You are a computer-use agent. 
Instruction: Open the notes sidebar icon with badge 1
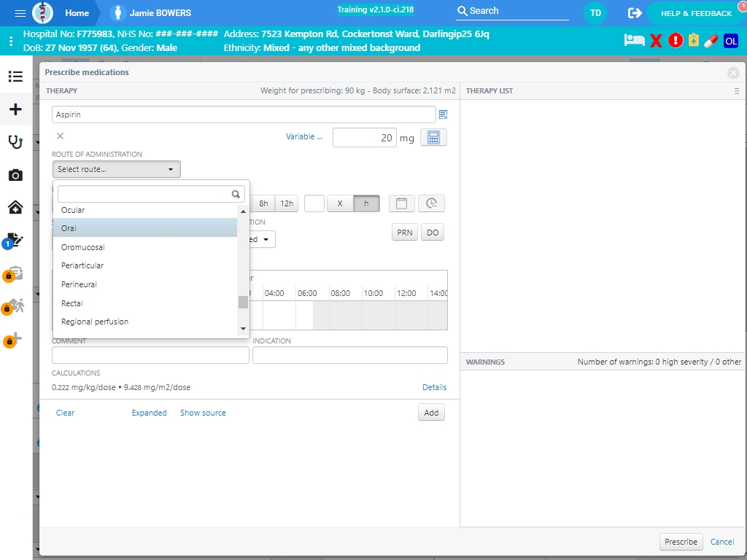[x=13, y=241]
